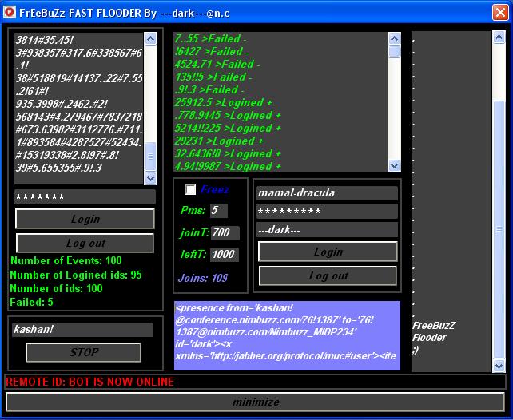Click the FreeBuzz app icon in title bar

click(x=10, y=13)
